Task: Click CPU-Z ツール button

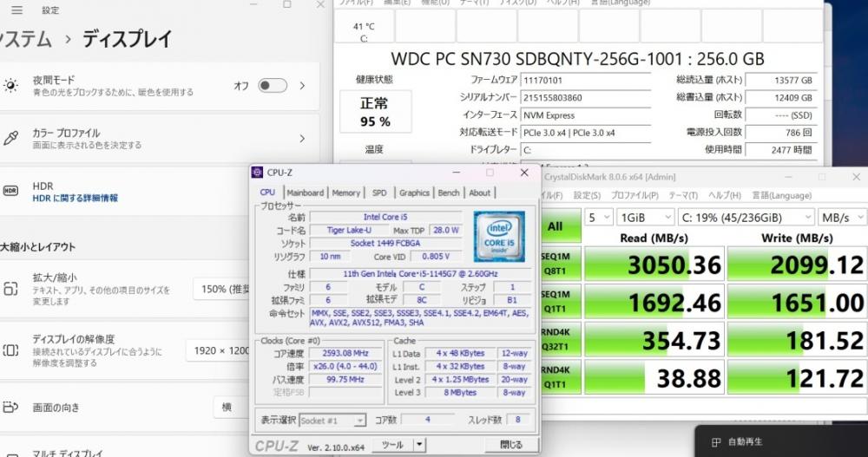Action: click(392, 445)
